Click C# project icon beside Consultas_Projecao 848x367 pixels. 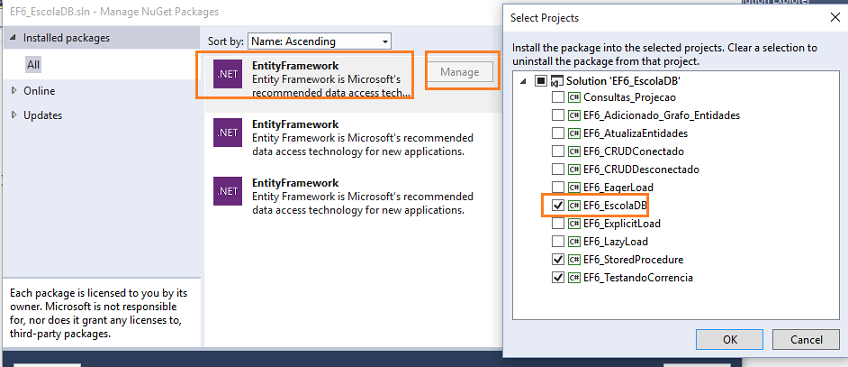tap(574, 97)
